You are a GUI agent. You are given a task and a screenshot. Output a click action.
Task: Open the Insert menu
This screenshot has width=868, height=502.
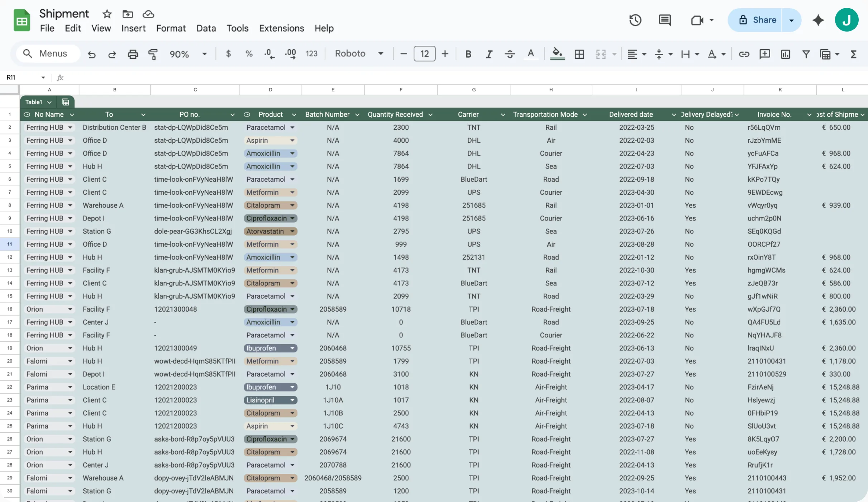pos(133,28)
